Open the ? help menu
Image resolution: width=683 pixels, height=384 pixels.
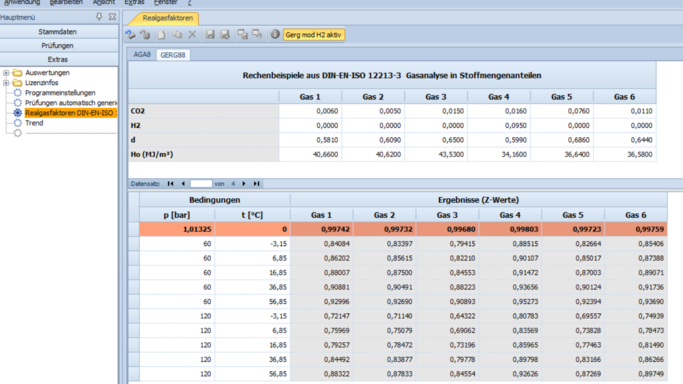[x=189, y=3]
